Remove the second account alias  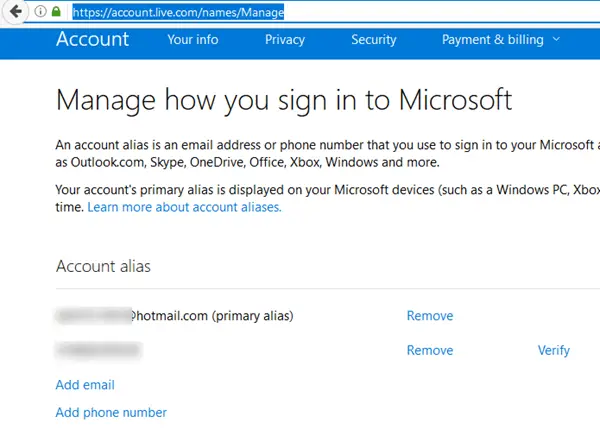click(x=429, y=350)
